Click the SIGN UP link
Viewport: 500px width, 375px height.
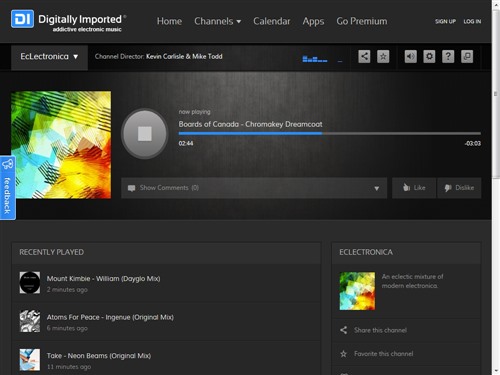pyautogui.click(x=445, y=21)
